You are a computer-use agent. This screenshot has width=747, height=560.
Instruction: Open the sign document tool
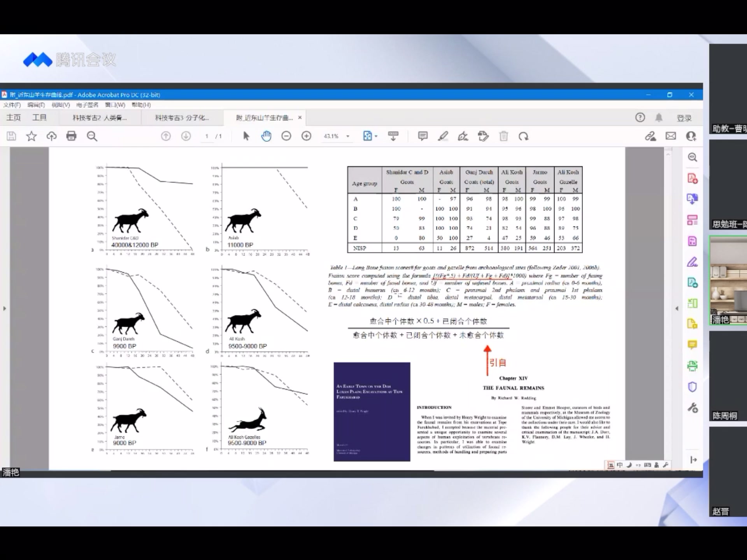click(x=463, y=136)
